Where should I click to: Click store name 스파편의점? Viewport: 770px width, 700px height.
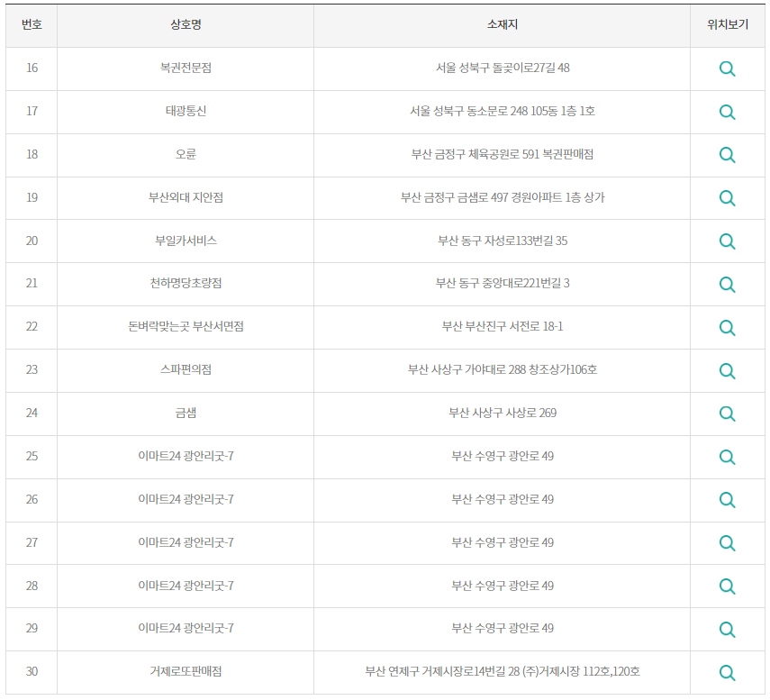tap(186, 370)
